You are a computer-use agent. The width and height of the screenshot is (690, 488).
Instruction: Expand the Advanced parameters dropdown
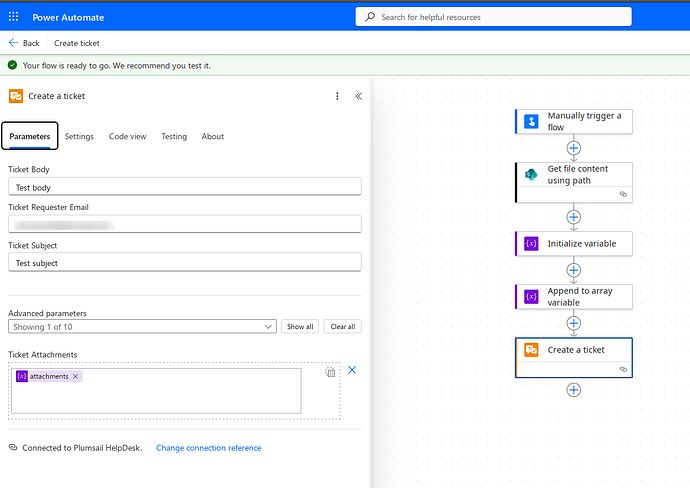click(268, 327)
